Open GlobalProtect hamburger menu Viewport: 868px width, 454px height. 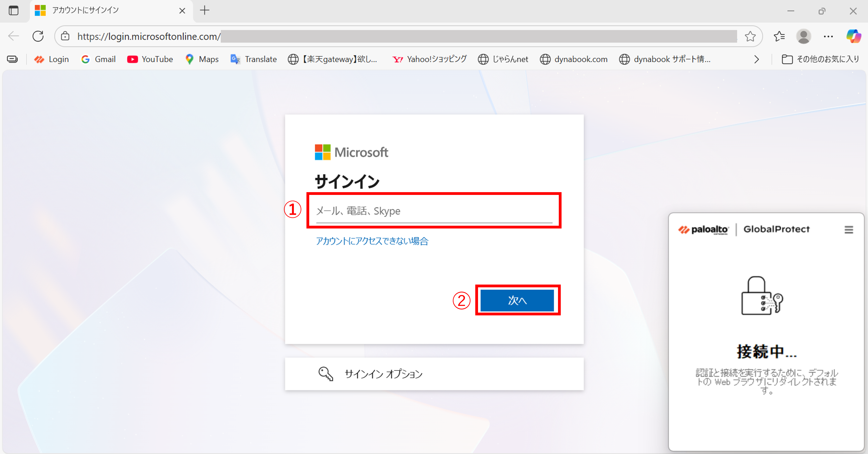click(848, 230)
